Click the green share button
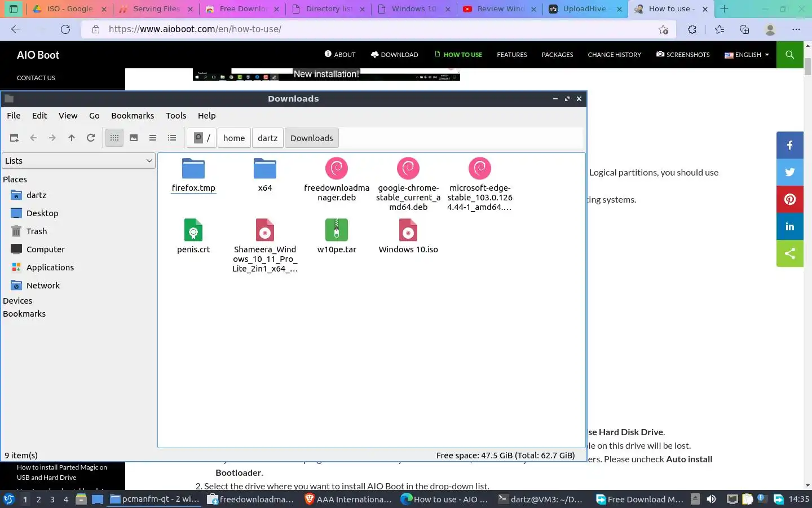This screenshot has height=508, width=812. tap(789, 253)
